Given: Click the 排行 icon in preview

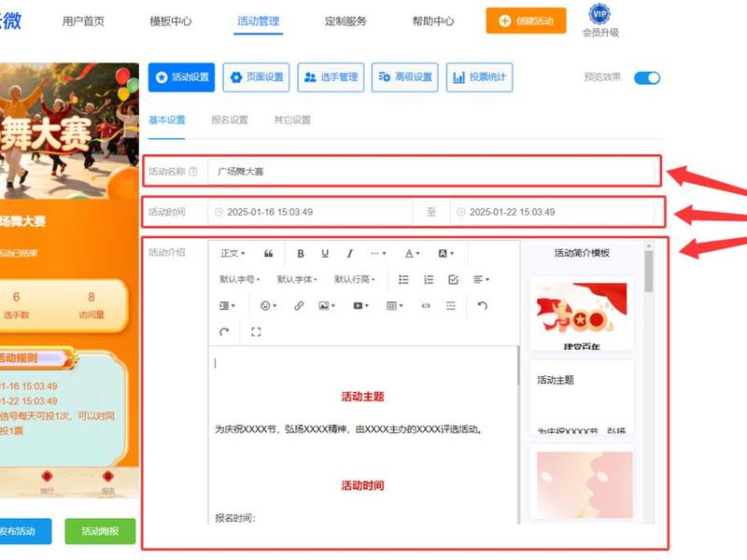Looking at the screenshot, I should point(47,482).
